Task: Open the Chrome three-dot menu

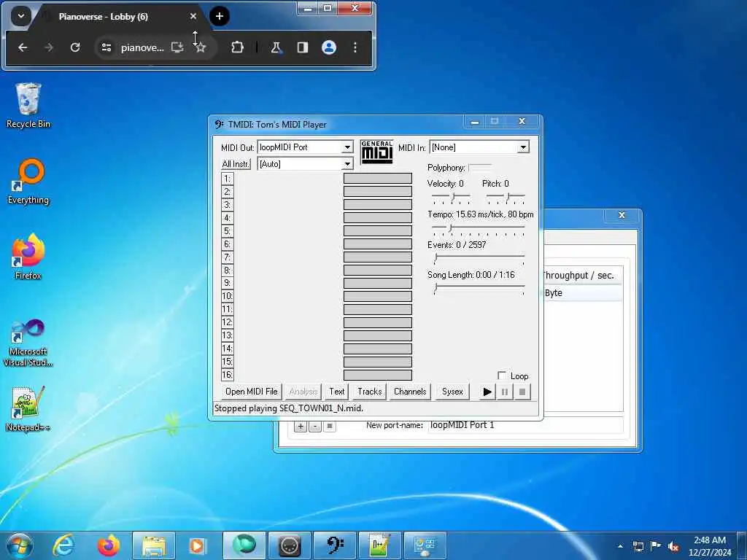Action: tap(355, 47)
